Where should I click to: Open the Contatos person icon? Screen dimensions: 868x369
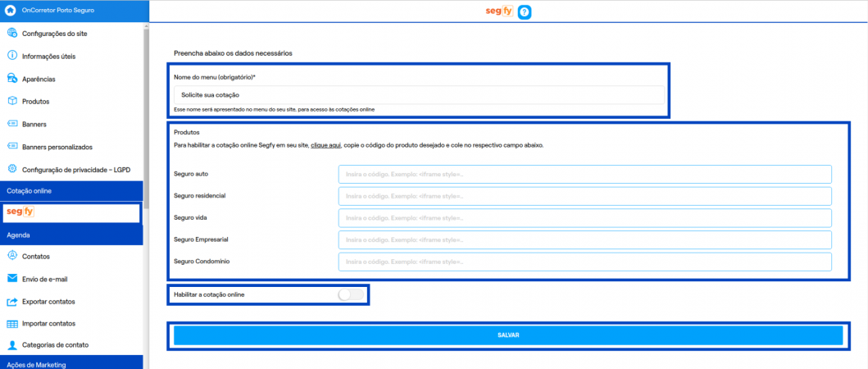coord(12,256)
